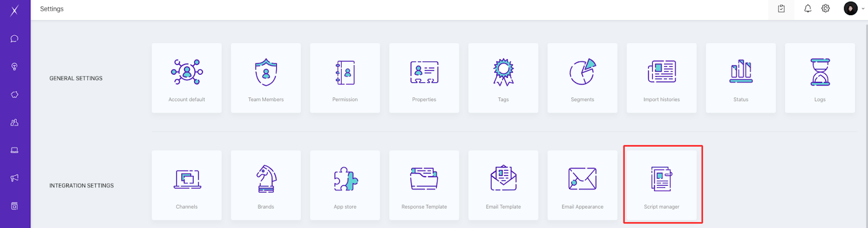The width and height of the screenshot is (868, 228).
Task: Open the notifications bell icon
Action: click(808, 9)
